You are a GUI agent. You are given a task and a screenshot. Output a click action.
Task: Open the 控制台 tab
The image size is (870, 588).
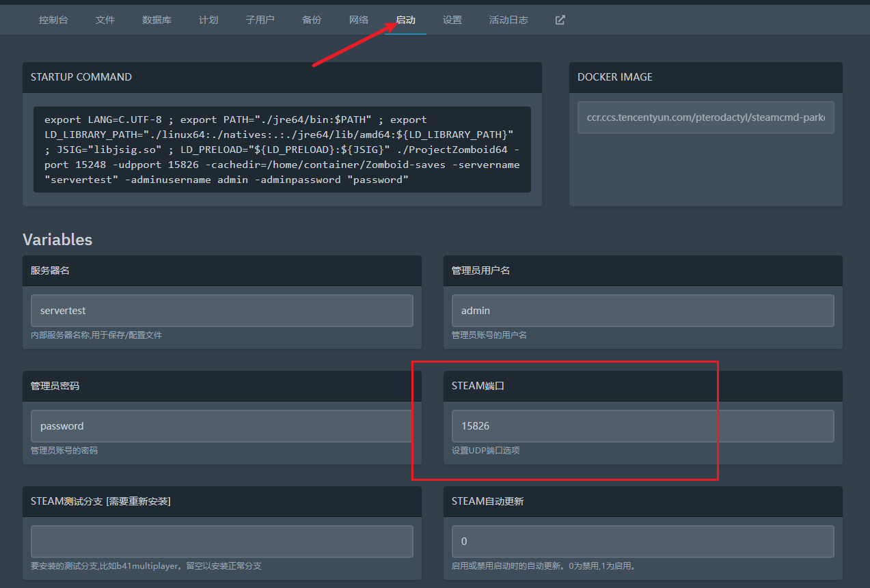[53, 20]
